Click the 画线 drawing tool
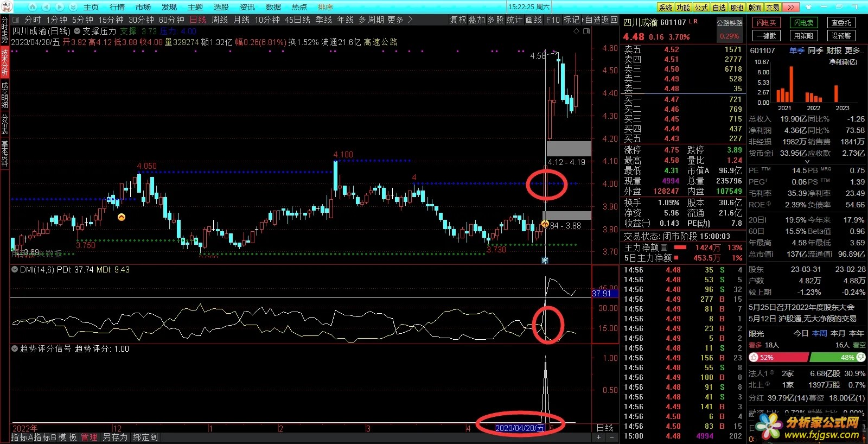The image size is (868, 444). click(x=534, y=20)
